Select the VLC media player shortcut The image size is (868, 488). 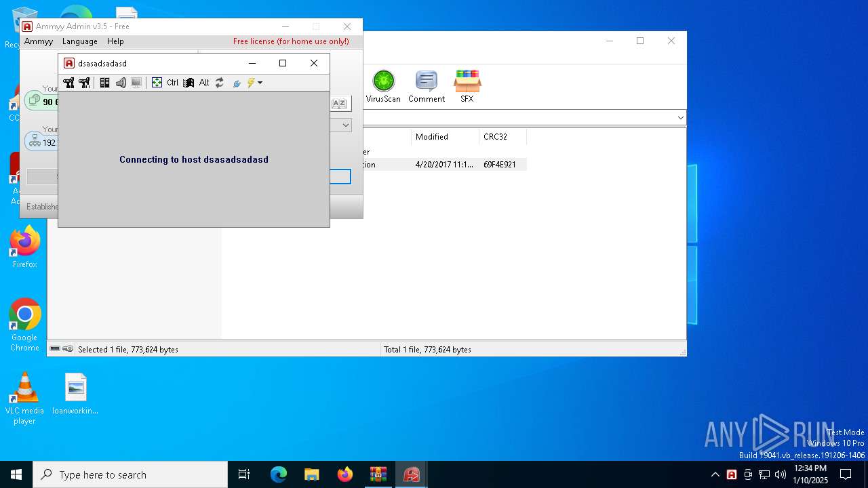coord(24,399)
